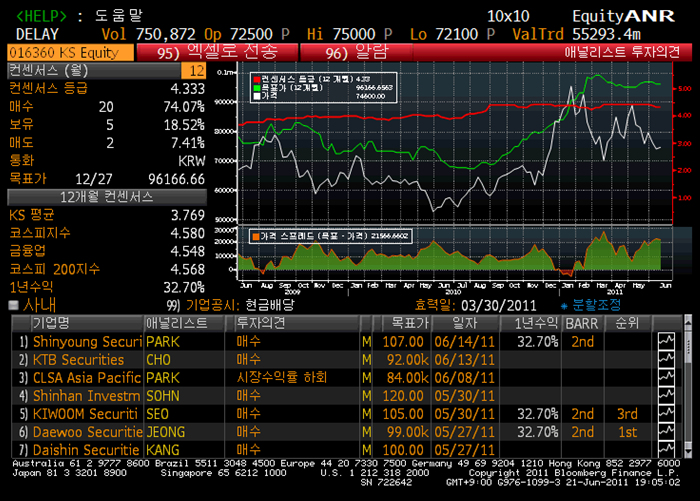Sort by 목표가 column header
700x501 pixels.
(x=406, y=323)
